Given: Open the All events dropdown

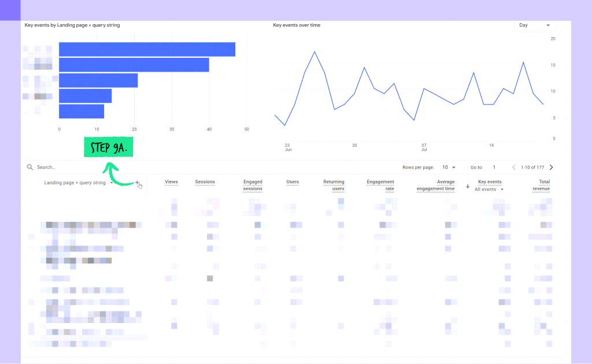Looking at the screenshot, I should point(489,190).
